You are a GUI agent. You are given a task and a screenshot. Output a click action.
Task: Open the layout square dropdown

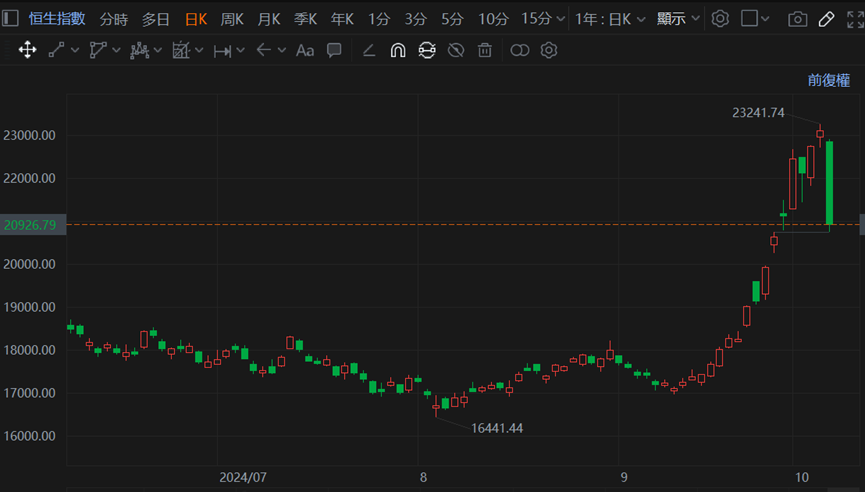[755, 19]
